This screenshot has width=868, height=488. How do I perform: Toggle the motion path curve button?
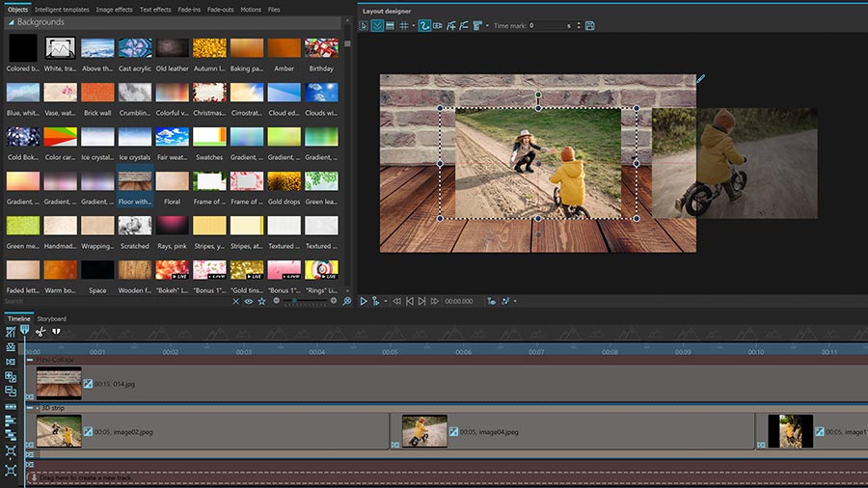pos(424,26)
